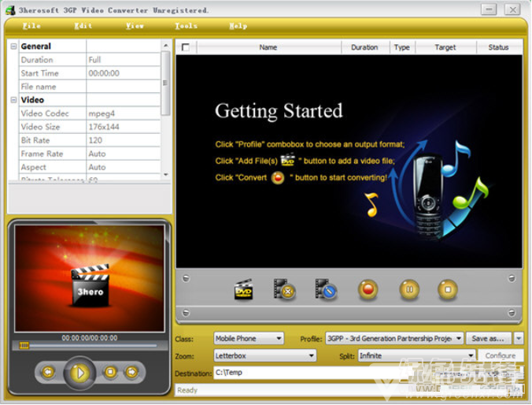
Task: Jump to the previous item in the preview player
Action: coord(48,373)
